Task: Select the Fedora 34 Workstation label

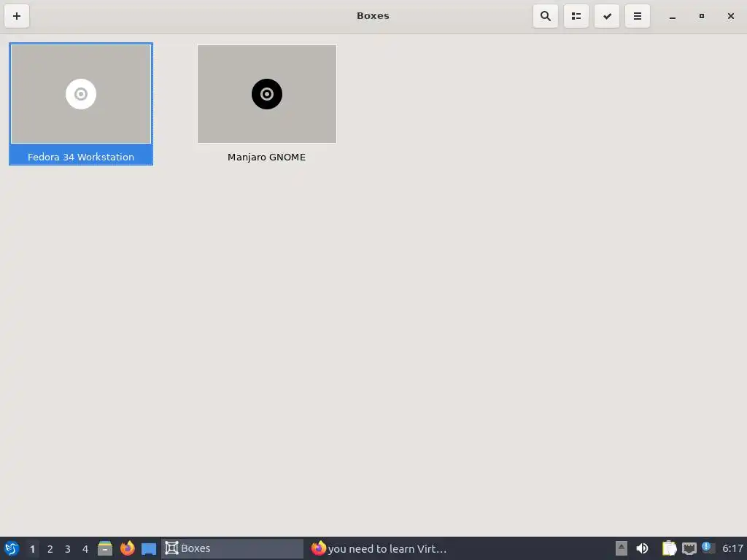Action: (x=81, y=157)
